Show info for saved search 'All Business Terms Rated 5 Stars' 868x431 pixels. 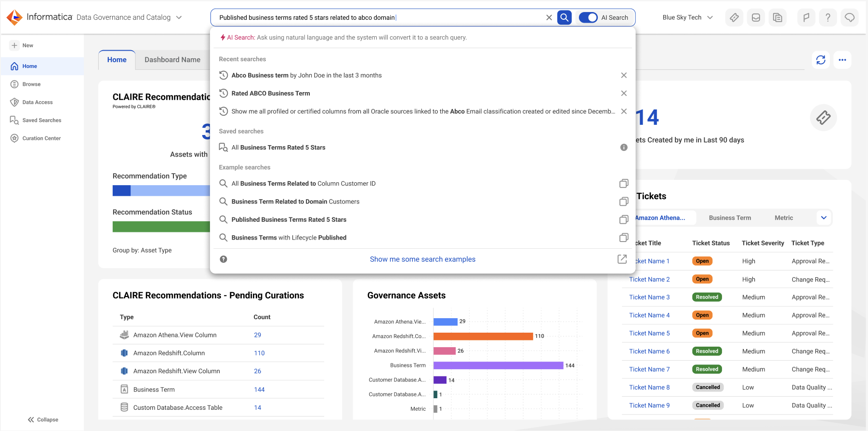624,148
